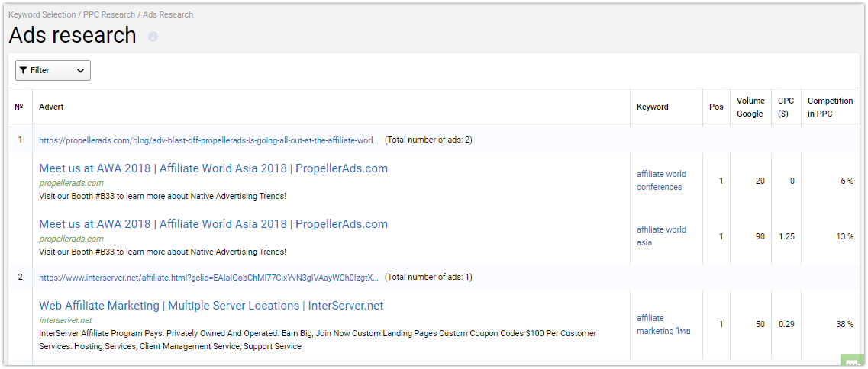Expand the Filter dropdown arrow

click(80, 70)
